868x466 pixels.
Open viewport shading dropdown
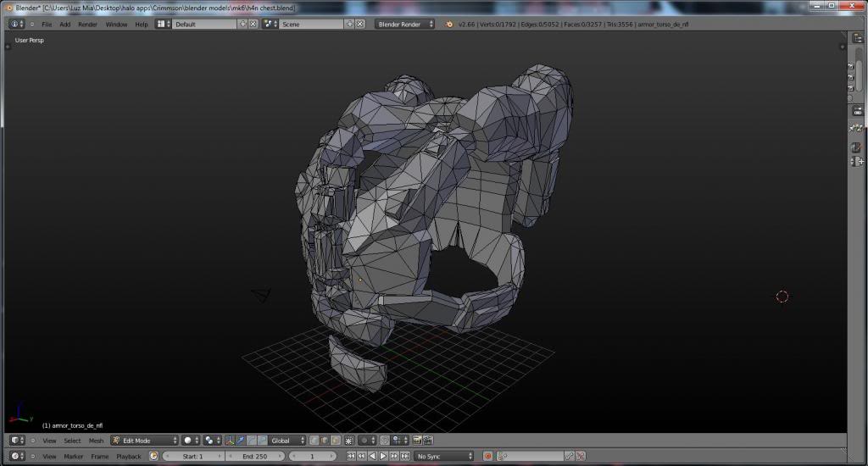coord(191,441)
